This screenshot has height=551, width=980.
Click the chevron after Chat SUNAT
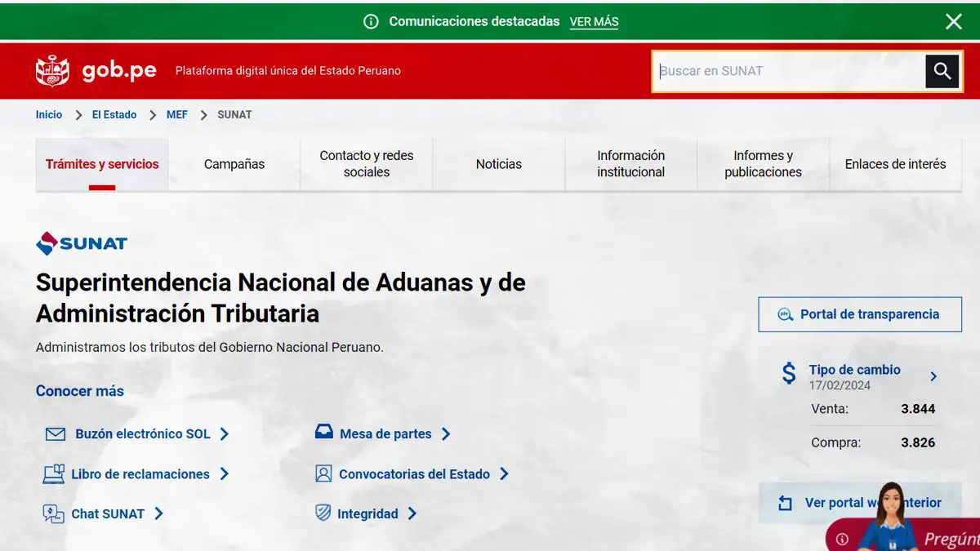pos(159,514)
